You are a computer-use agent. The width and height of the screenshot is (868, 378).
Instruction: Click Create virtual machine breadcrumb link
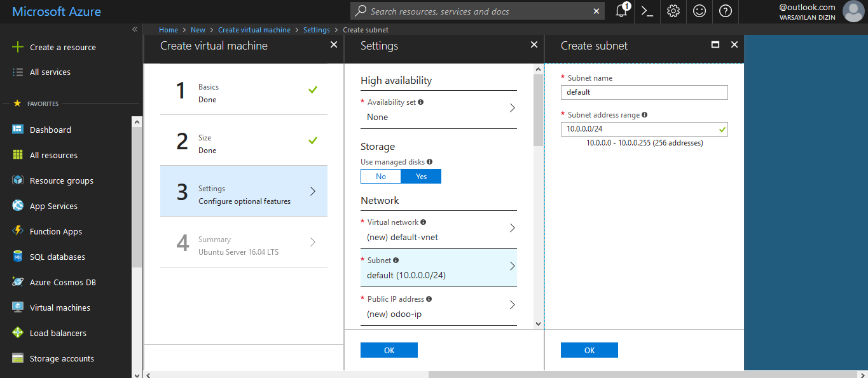click(x=254, y=30)
